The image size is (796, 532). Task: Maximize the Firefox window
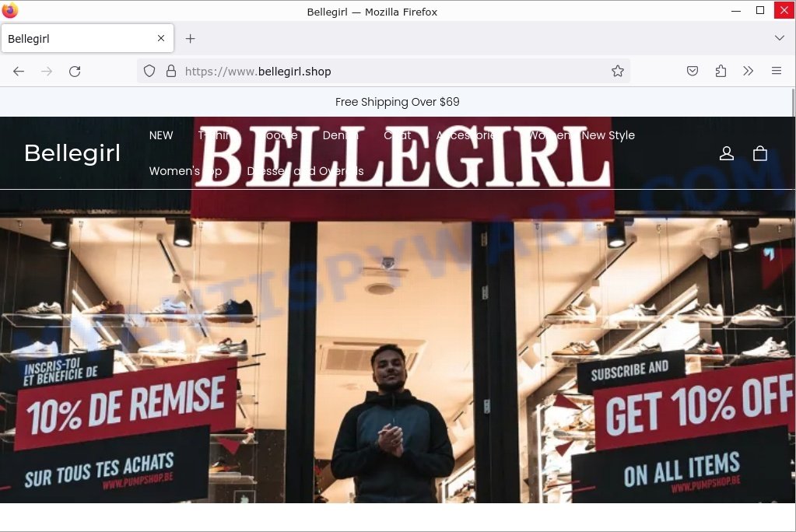[x=760, y=11]
